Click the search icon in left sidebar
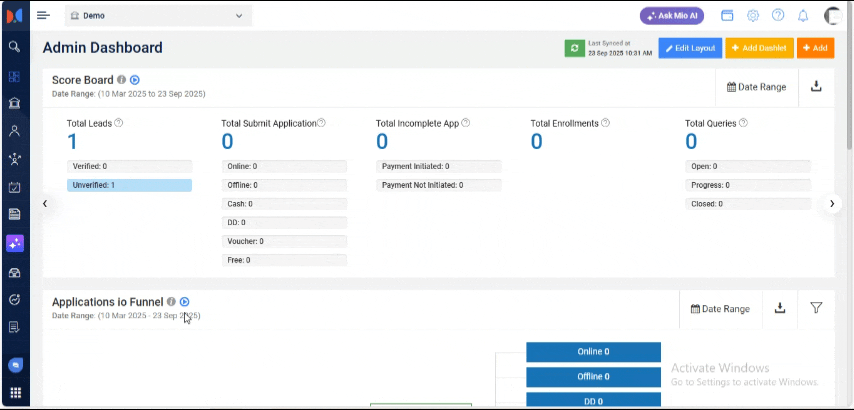The image size is (854, 410). click(14, 47)
